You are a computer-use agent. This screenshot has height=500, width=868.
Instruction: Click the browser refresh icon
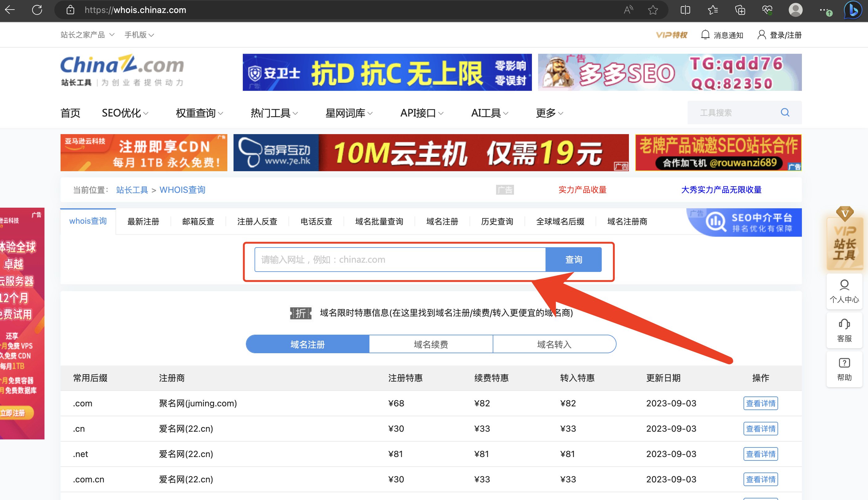[37, 10]
